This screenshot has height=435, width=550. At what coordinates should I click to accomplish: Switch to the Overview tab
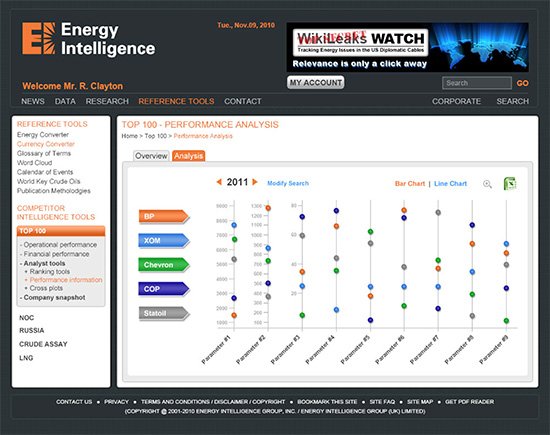point(151,156)
